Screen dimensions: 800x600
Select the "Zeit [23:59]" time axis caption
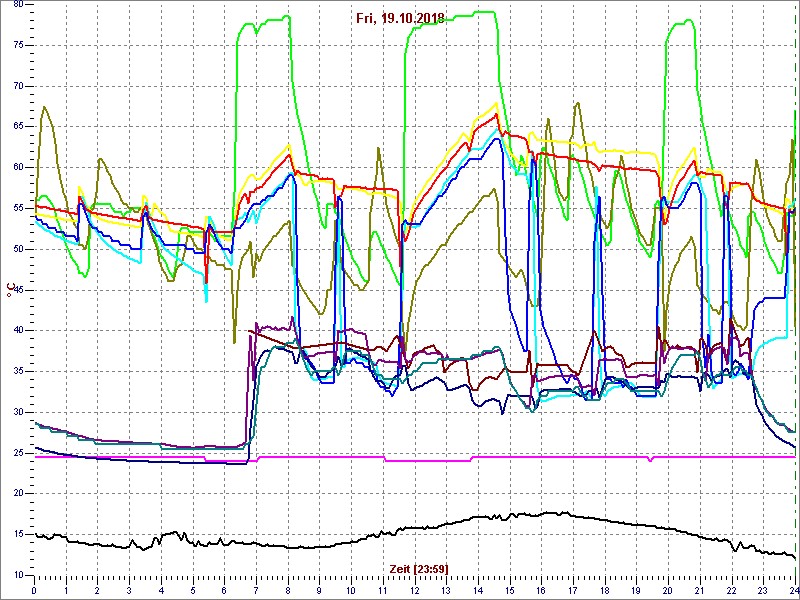(x=419, y=568)
